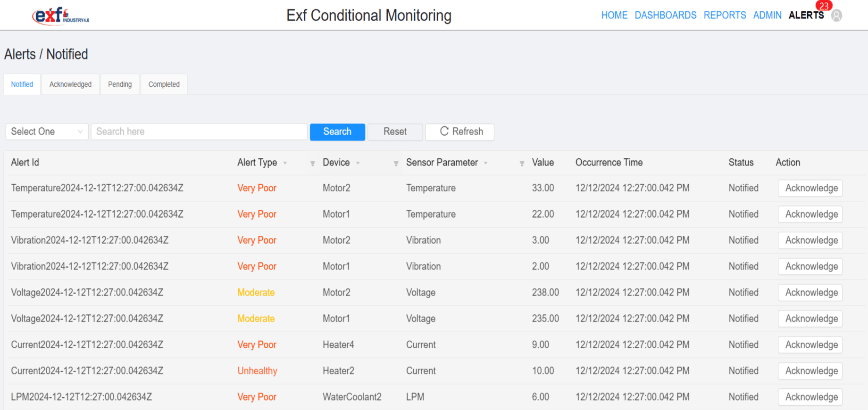Acknowledge the Heater4 Current alert
The image size is (868, 410).
[x=810, y=345]
